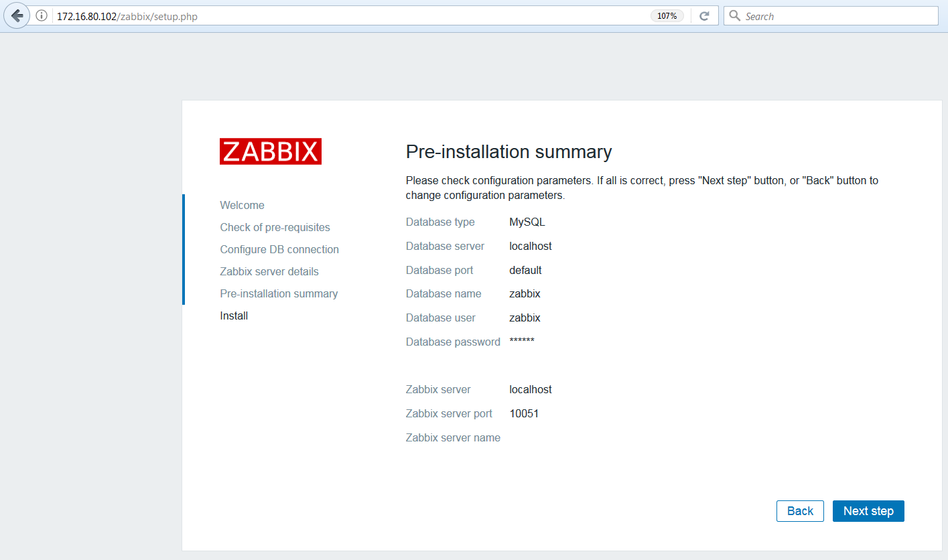948x560 pixels.
Task: Click the Back button
Action: coord(800,511)
